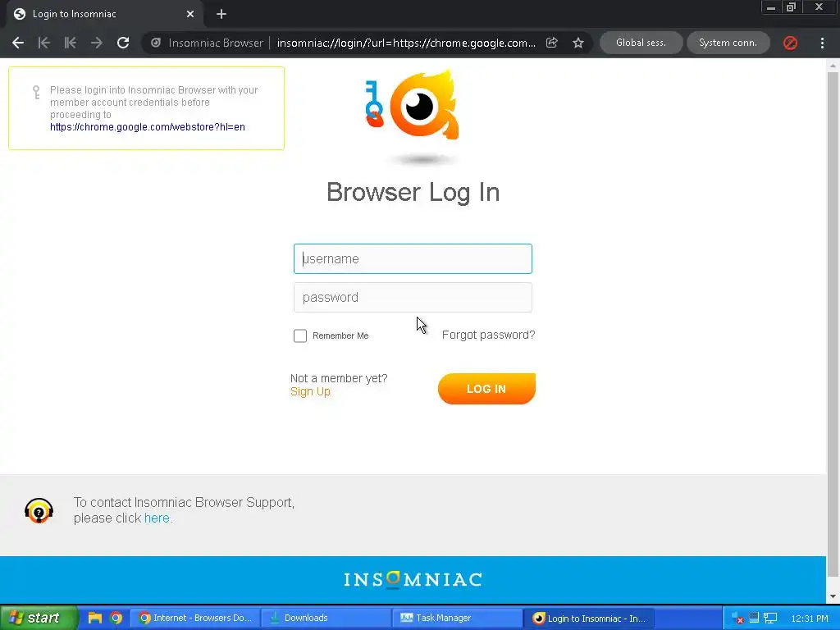The height and width of the screenshot is (630, 840).
Task: Click the network error tray icon
Action: [x=737, y=619]
